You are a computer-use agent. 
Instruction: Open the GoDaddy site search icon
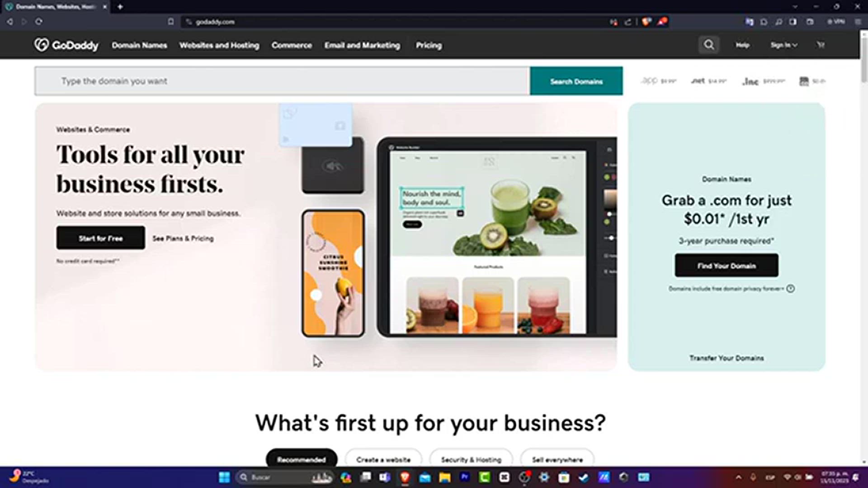pyautogui.click(x=708, y=45)
